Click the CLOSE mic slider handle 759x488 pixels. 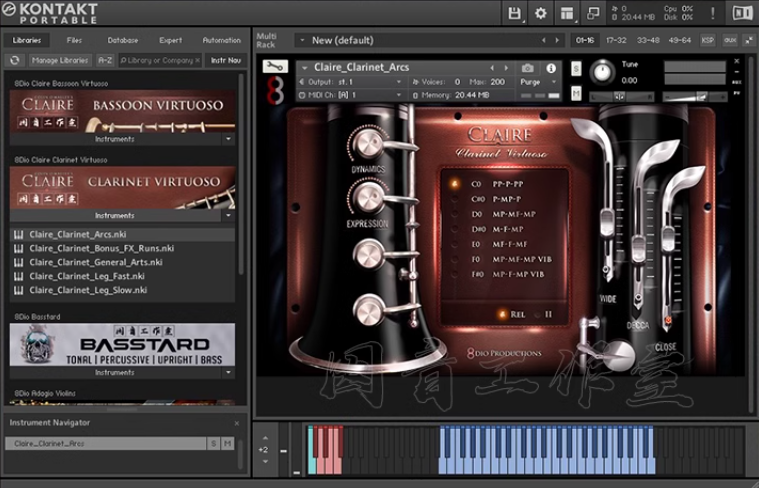pyautogui.click(x=668, y=239)
